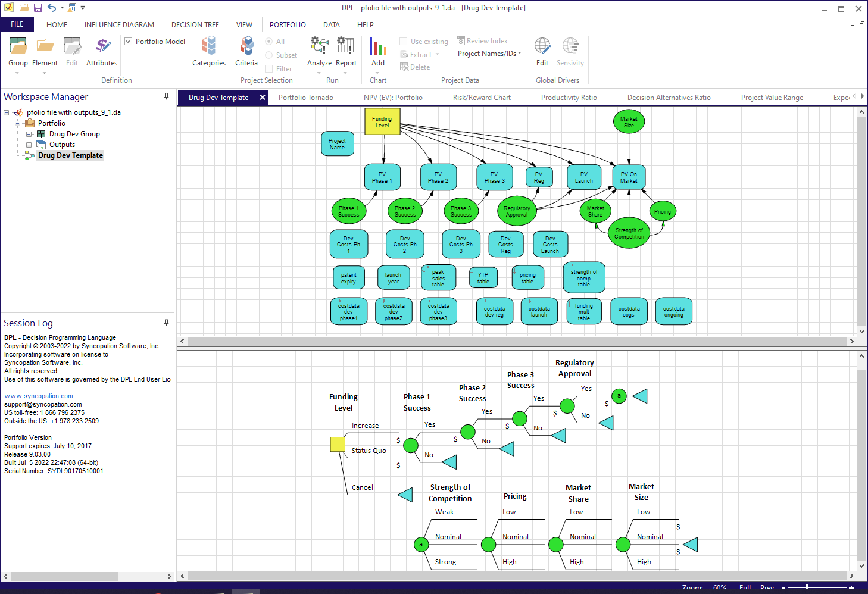Click the syncopation.com link in Session Log
Image resolution: width=868 pixels, height=594 pixels.
pyautogui.click(x=38, y=396)
